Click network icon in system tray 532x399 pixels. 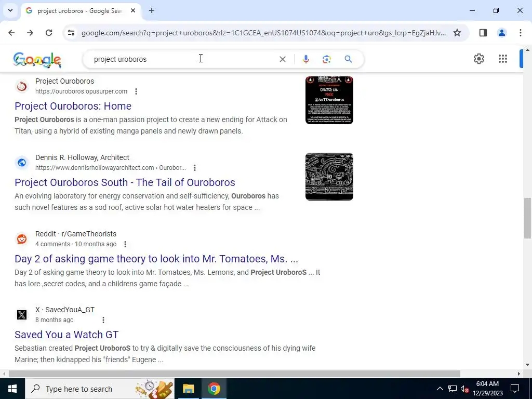(453, 389)
